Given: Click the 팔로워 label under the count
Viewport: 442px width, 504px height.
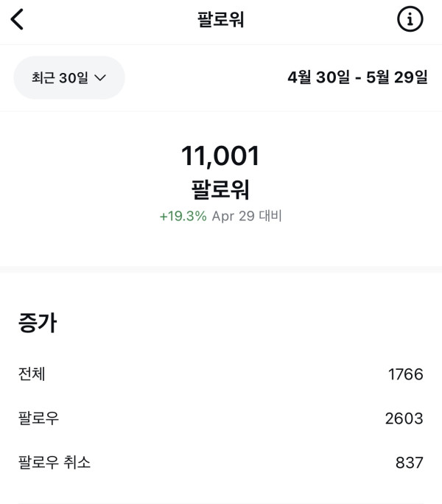Looking at the screenshot, I should 220,189.
